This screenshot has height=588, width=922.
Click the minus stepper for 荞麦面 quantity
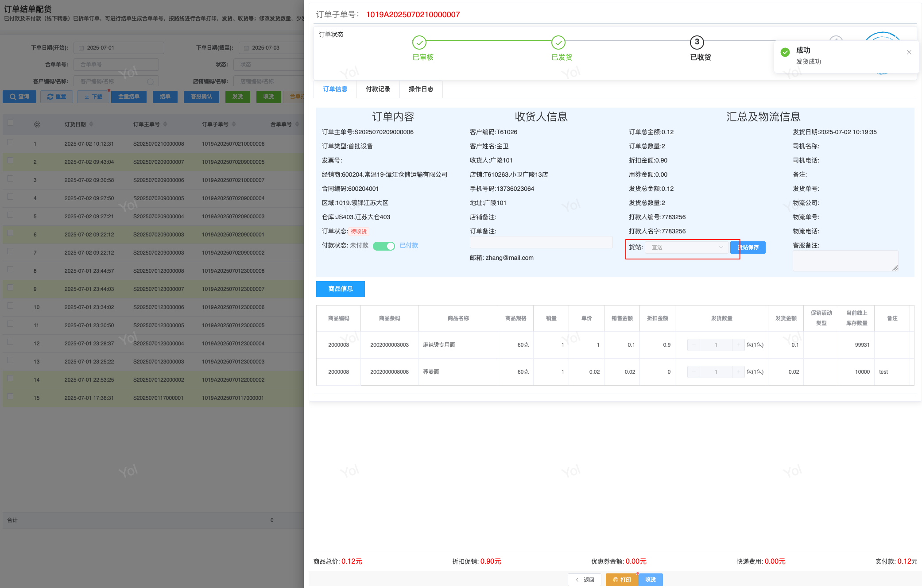[693, 372]
